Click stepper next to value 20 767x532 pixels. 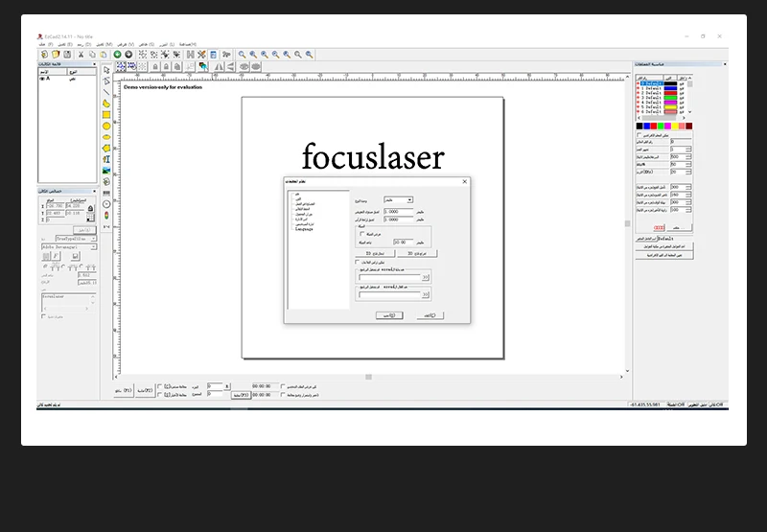688,173
